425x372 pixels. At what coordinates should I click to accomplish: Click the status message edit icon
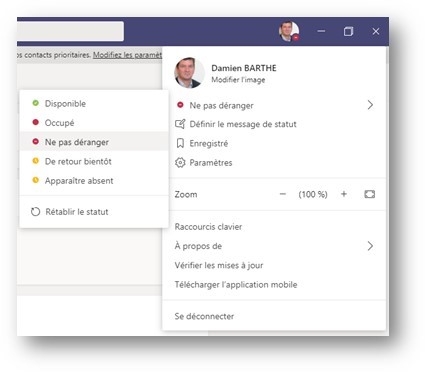pyautogui.click(x=180, y=124)
